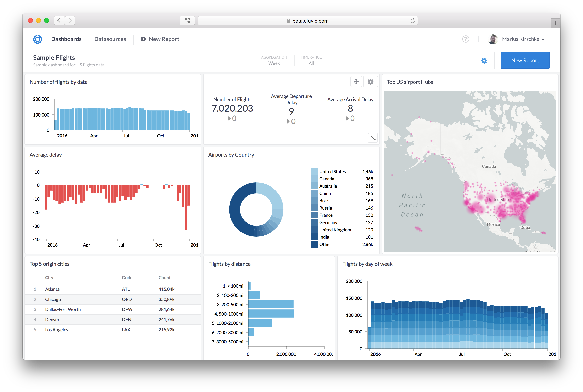Switch to Datasources tab
This screenshot has height=392, width=583.
(110, 39)
